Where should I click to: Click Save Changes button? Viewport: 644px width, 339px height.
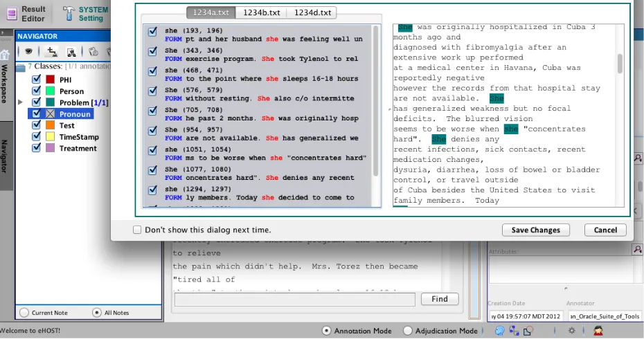click(x=535, y=230)
